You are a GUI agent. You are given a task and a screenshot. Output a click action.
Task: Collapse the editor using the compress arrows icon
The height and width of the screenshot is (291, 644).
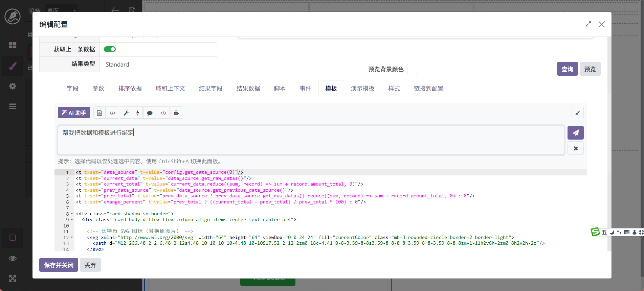pos(577,113)
